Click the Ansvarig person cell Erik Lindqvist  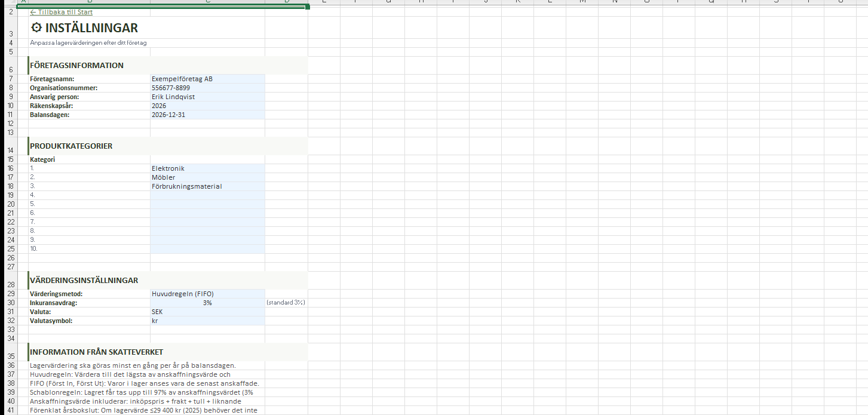pos(207,97)
